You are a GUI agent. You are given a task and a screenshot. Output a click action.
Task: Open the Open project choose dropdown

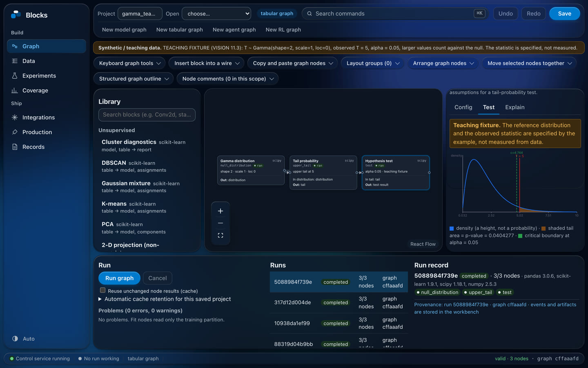click(216, 13)
